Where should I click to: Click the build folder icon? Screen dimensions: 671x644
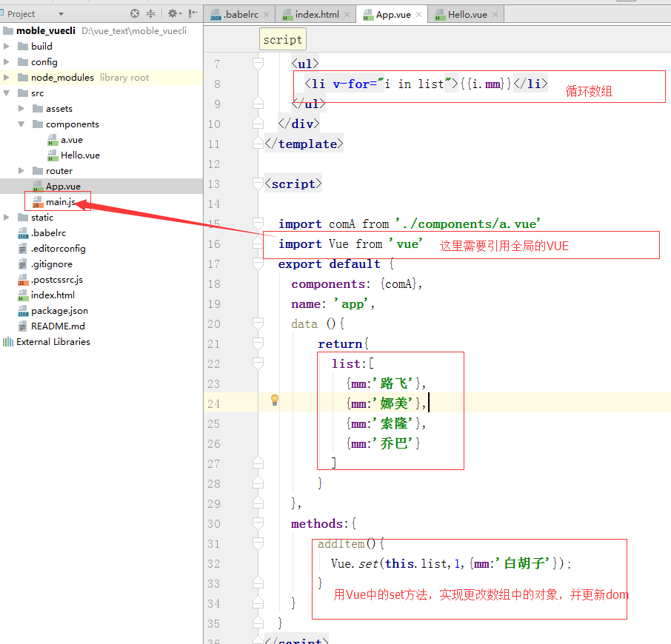(23, 46)
